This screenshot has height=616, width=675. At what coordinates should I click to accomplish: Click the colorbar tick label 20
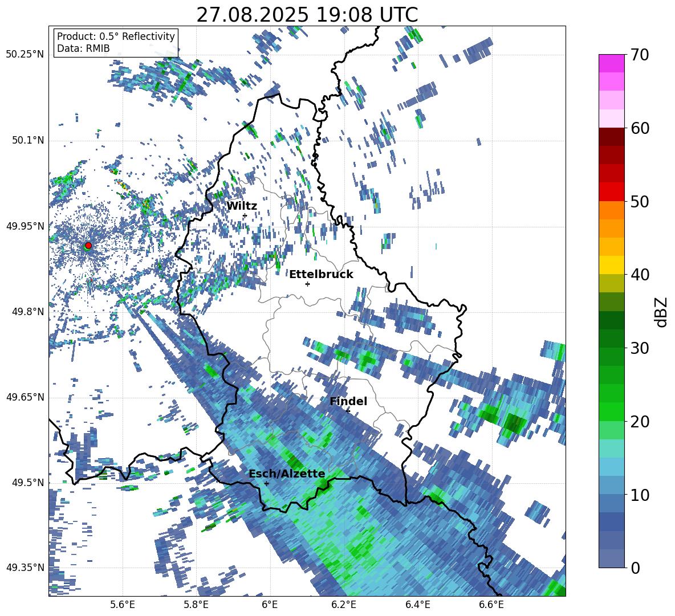click(640, 422)
